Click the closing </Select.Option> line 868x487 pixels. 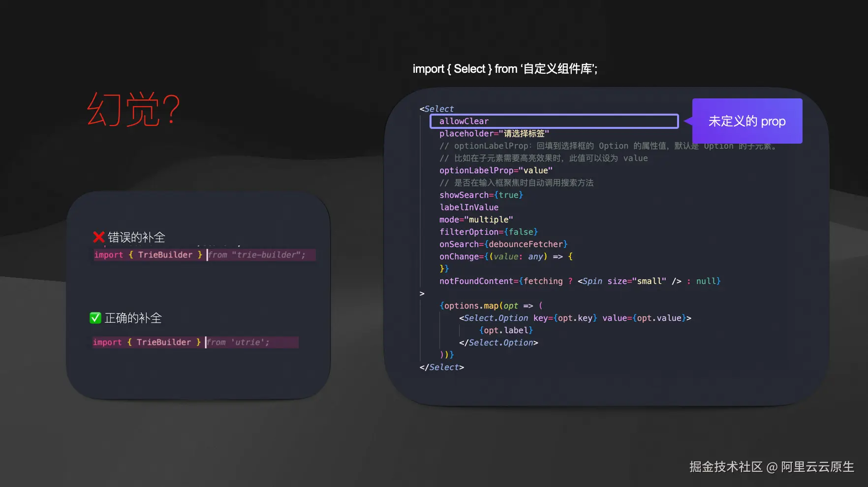498,342
